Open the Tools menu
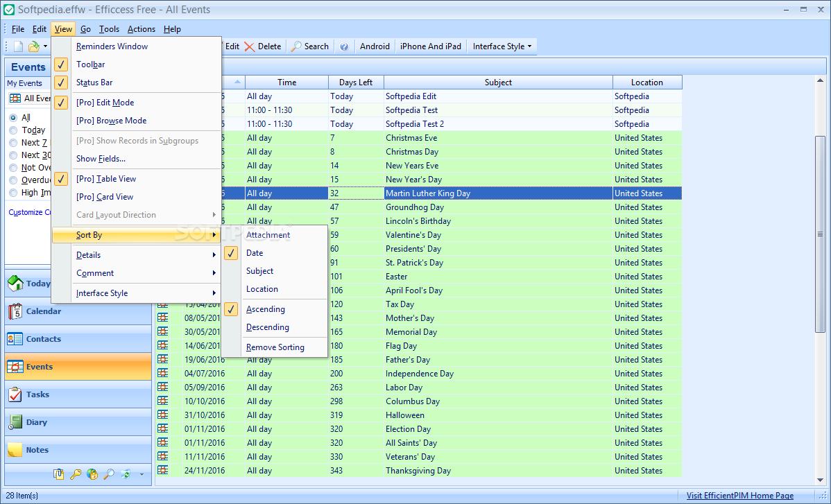Screen dimensions: 831x504 coord(109,29)
